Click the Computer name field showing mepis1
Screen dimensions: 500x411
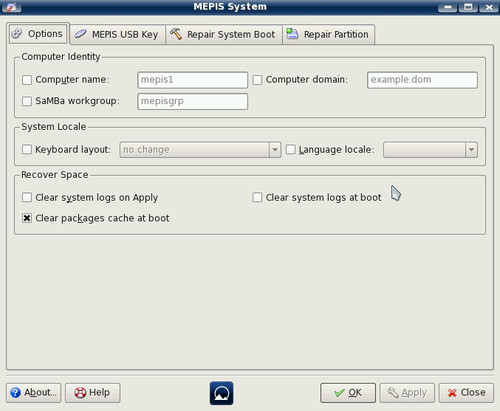(x=193, y=80)
